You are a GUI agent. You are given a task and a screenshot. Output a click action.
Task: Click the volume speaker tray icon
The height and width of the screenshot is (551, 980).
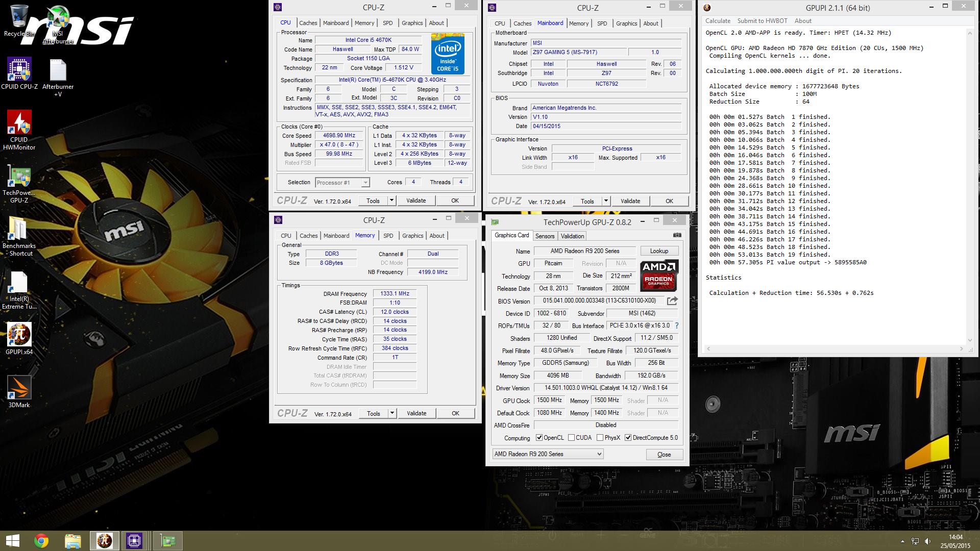pos(927,541)
